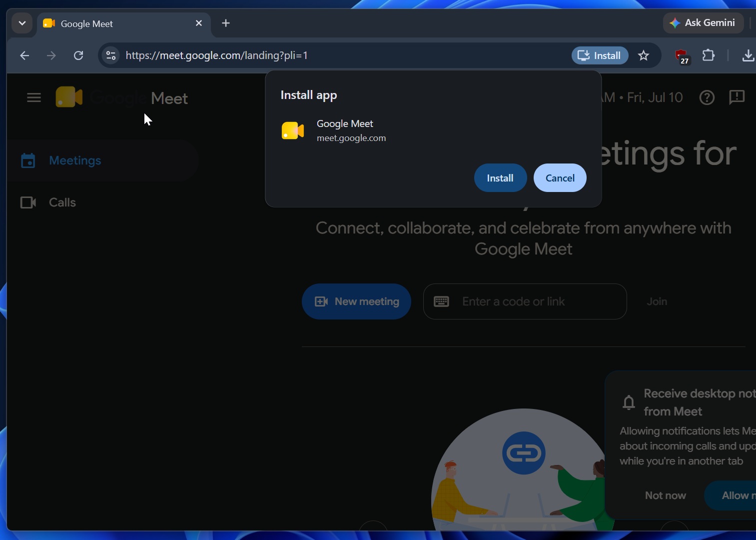Screen dimensions: 756x540
Task: Confirm Install in the Install app dialog
Action: click(500, 178)
